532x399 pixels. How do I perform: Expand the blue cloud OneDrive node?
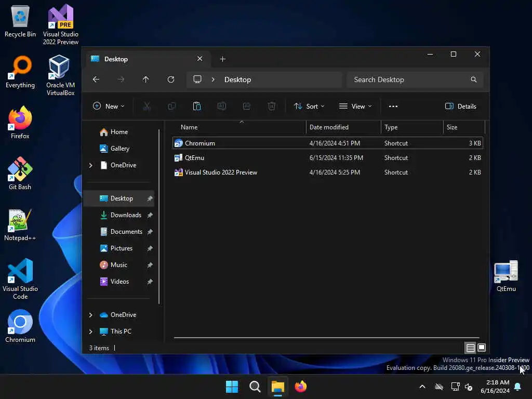pos(90,315)
